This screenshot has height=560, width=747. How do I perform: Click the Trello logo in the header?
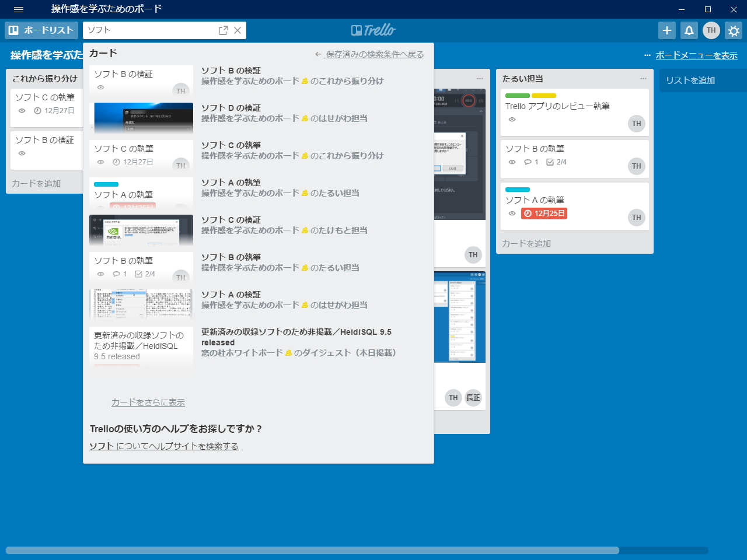point(373,30)
